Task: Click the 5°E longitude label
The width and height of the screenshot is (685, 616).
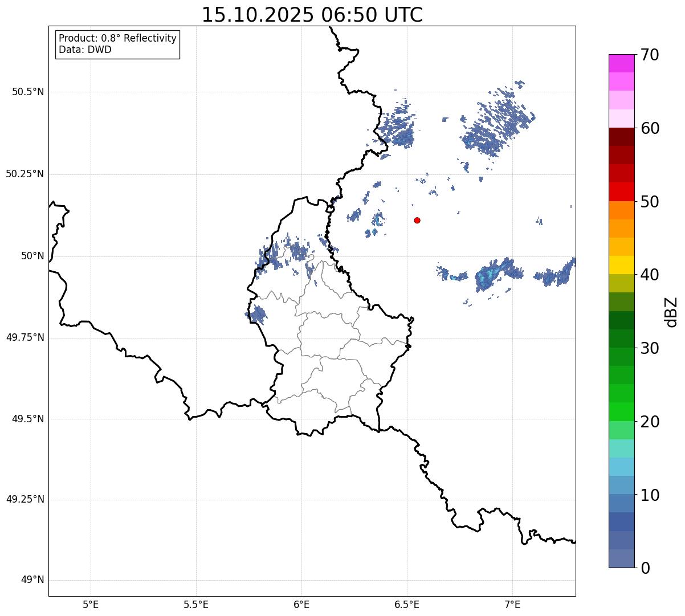Action: pyautogui.click(x=91, y=605)
